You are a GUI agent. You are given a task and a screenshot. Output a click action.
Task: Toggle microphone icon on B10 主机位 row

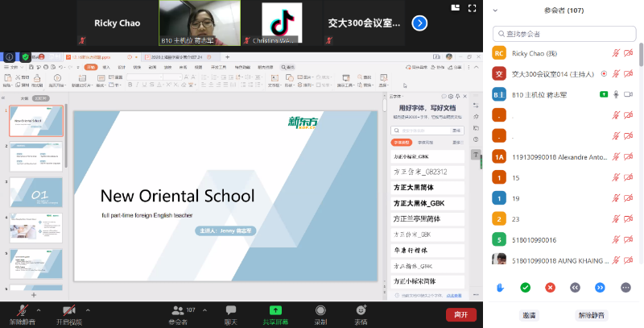point(616,94)
